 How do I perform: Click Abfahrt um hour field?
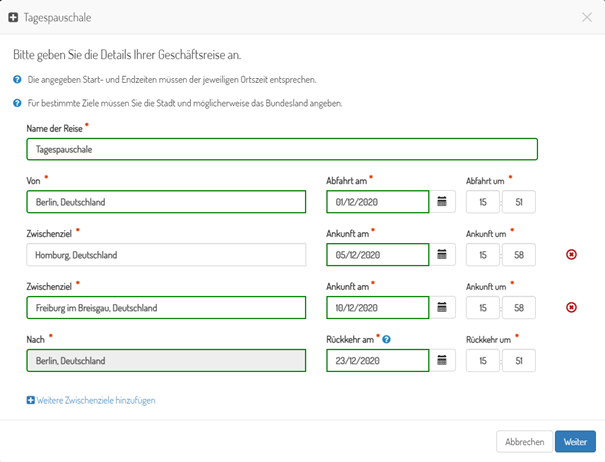click(x=483, y=201)
